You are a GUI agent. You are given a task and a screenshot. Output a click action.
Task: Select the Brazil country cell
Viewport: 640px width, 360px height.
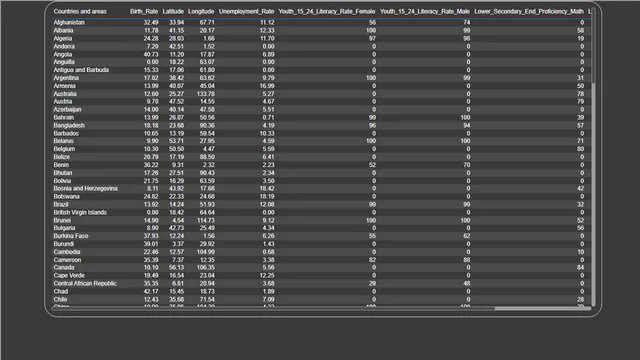61,204
